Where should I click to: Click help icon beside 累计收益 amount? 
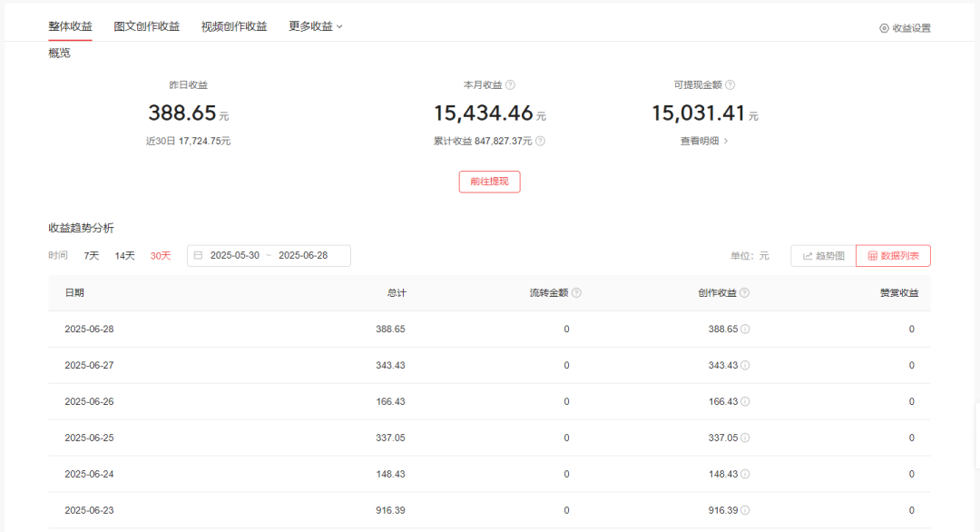click(x=540, y=142)
